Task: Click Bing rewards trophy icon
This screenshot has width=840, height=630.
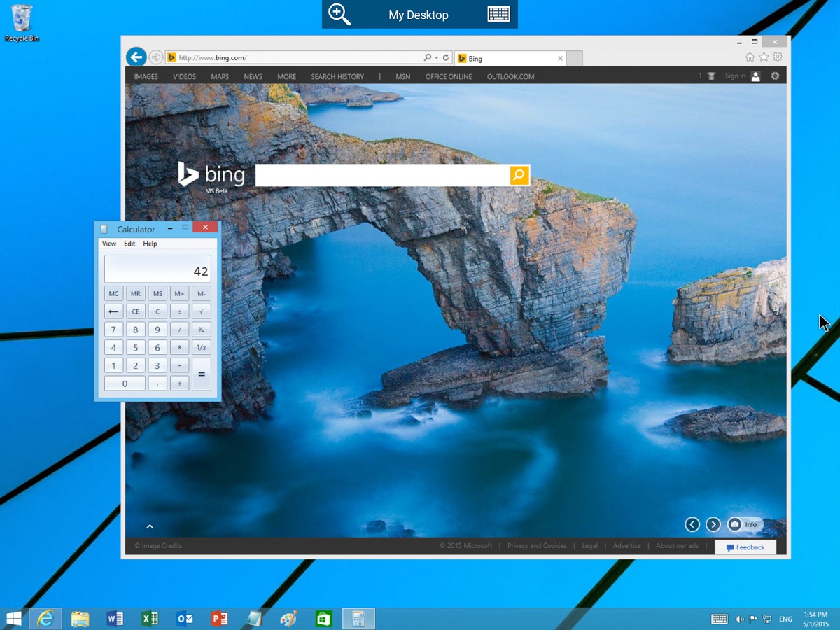Action: pos(711,76)
